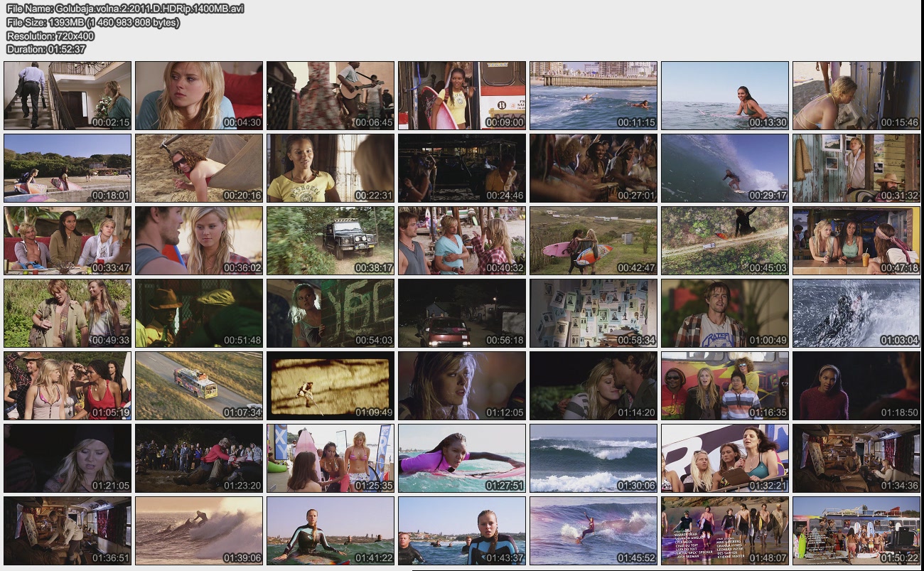The width and height of the screenshot is (924, 571).
Task: Open the 01:45:52 thumbnail of surfer on wave
Action: 593,531
